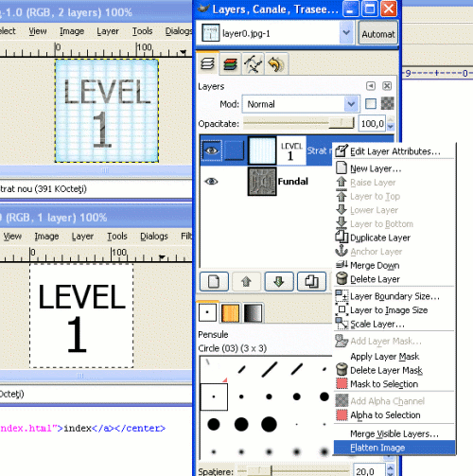Choose Mask to Selection in context menu
The image size is (473, 476).
pyautogui.click(x=394, y=384)
